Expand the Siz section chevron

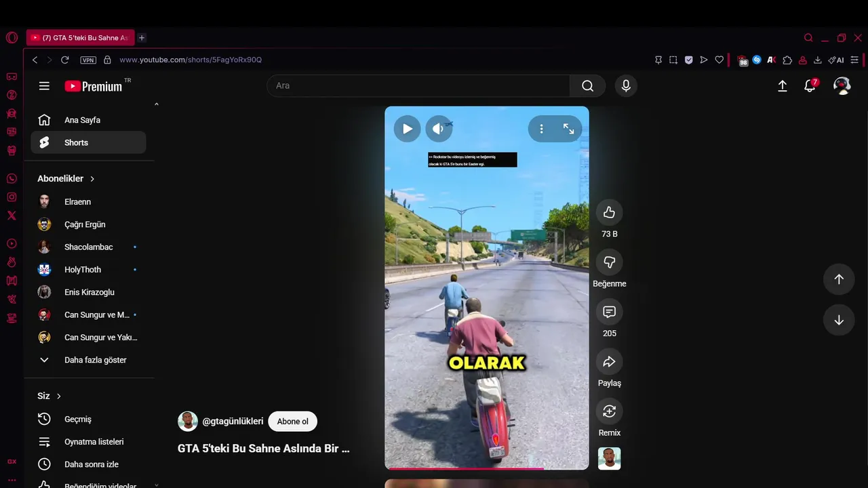(x=59, y=396)
